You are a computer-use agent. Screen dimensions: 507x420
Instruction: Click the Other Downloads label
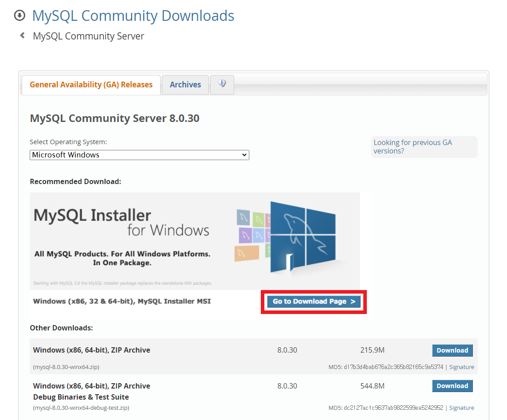(61, 328)
